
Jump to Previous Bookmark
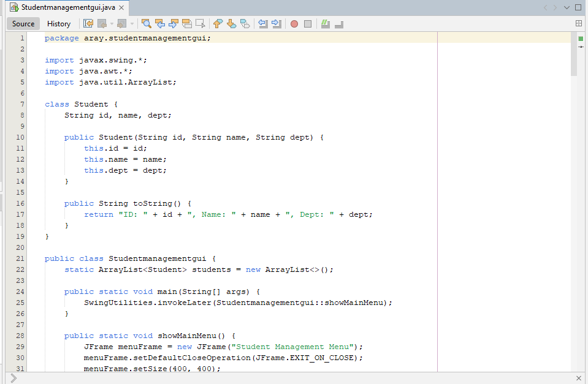coord(218,24)
